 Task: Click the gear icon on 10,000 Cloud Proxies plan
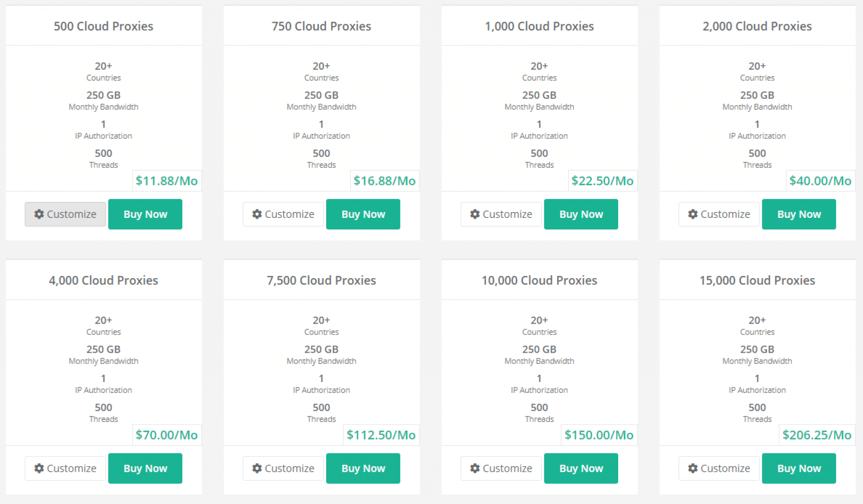point(475,468)
